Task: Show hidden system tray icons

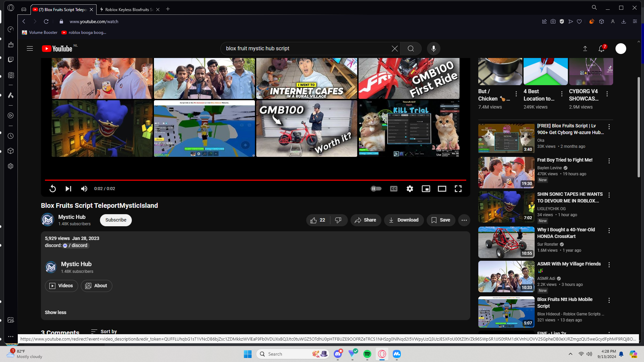Action: [x=571, y=354]
